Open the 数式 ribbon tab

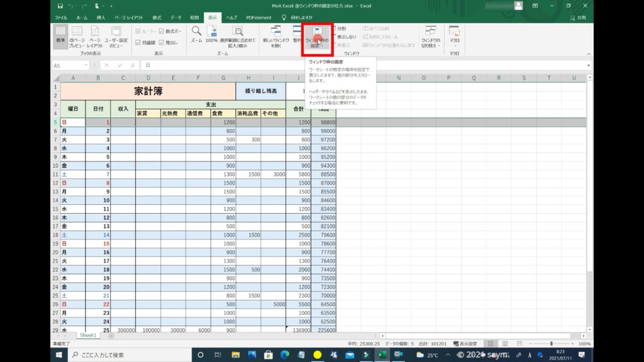(157, 18)
